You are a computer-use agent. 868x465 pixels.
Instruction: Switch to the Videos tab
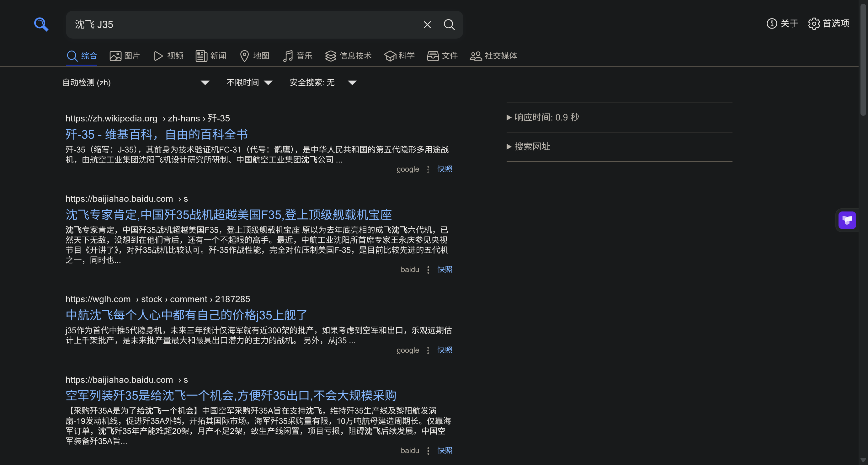click(168, 56)
